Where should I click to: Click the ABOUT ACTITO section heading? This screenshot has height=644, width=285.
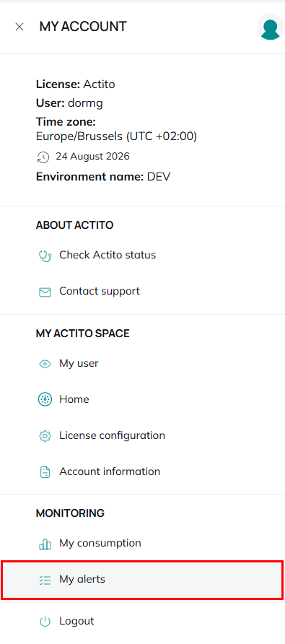(x=75, y=225)
